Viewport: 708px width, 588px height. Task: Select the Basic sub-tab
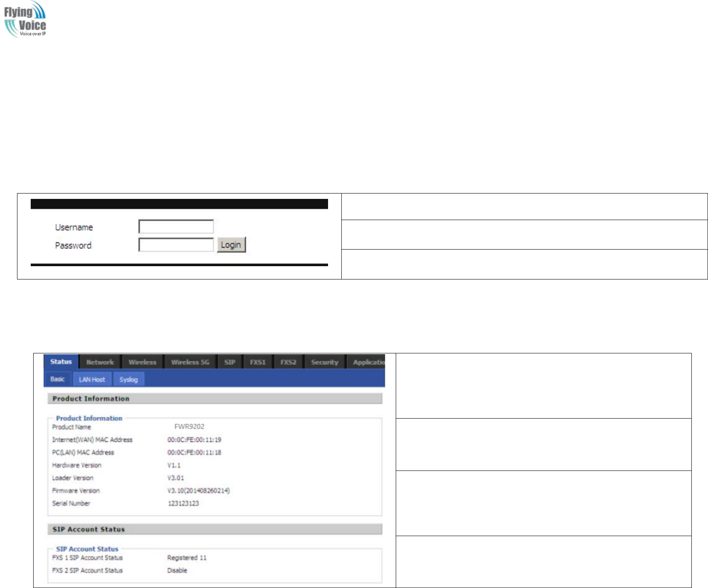[57, 379]
